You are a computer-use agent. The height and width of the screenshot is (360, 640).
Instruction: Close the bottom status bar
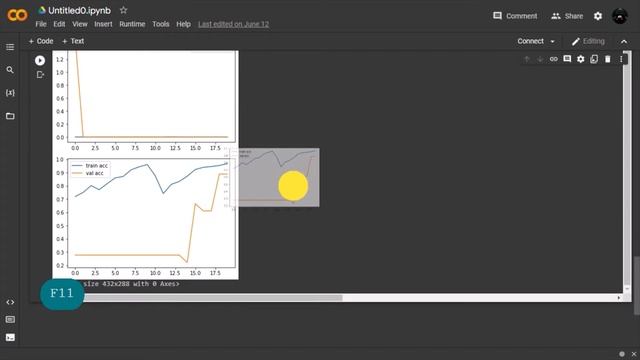(x=634, y=354)
